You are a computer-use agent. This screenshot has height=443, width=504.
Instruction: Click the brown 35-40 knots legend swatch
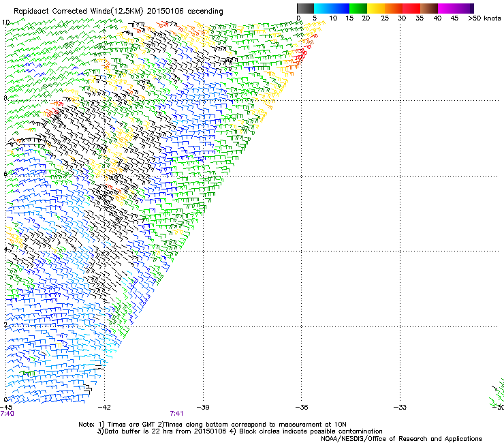429,8
